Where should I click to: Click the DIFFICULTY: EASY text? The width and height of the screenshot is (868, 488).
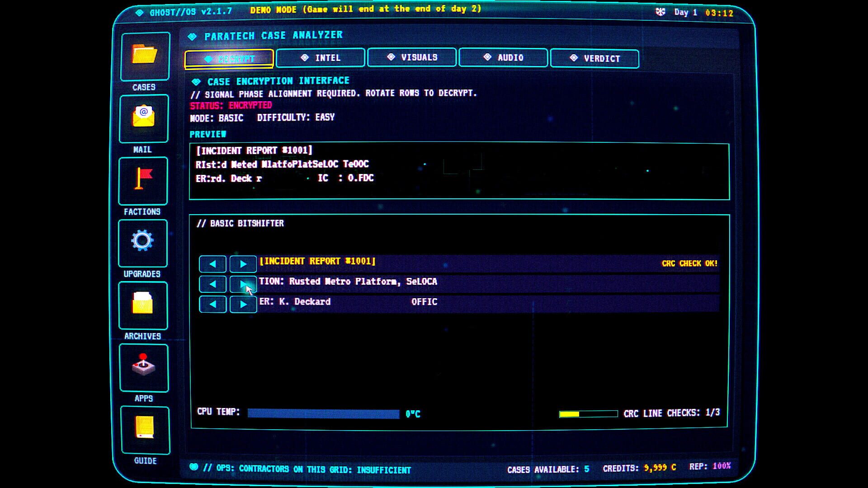pyautogui.click(x=296, y=117)
